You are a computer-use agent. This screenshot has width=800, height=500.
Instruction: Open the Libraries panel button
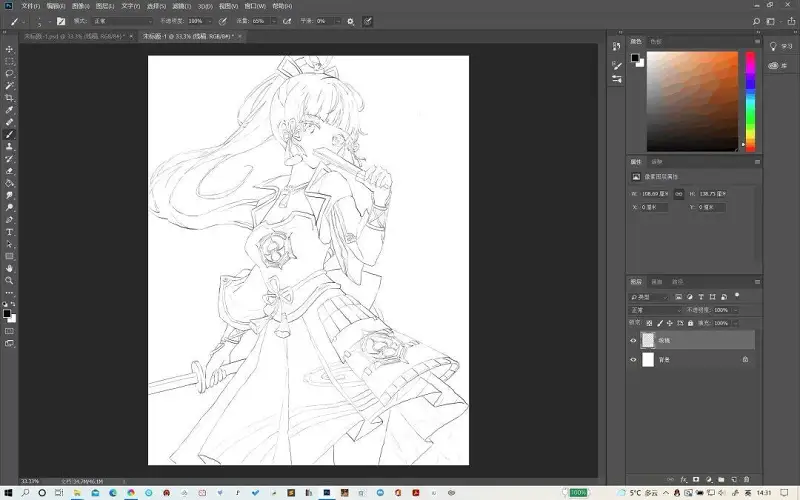[778, 66]
